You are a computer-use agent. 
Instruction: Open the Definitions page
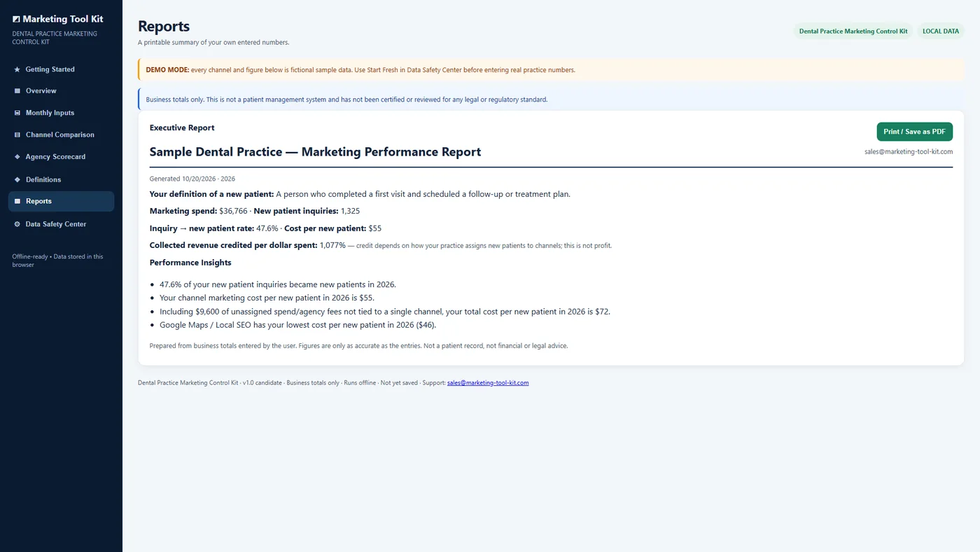point(61,179)
